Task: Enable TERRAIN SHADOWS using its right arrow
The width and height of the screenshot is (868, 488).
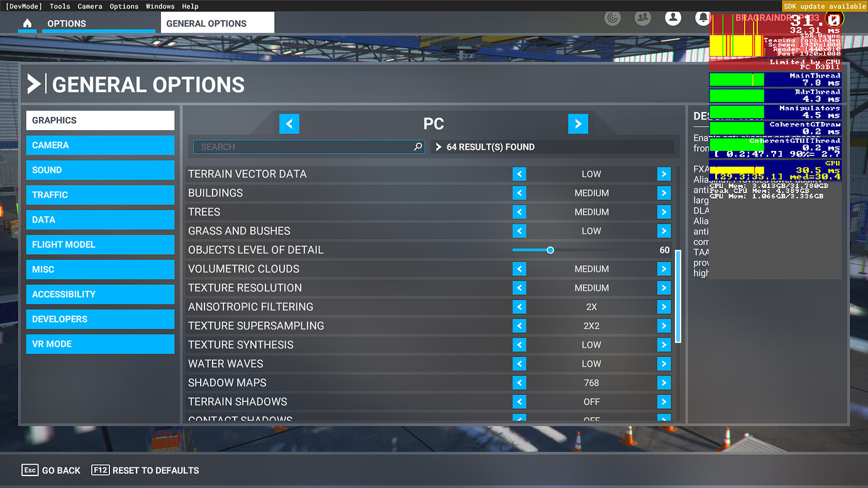Action: pos(664,401)
